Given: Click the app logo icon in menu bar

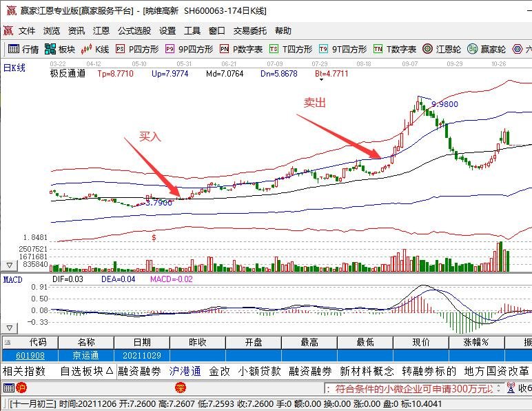Looking at the screenshot, I should pyautogui.click(x=8, y=30).
